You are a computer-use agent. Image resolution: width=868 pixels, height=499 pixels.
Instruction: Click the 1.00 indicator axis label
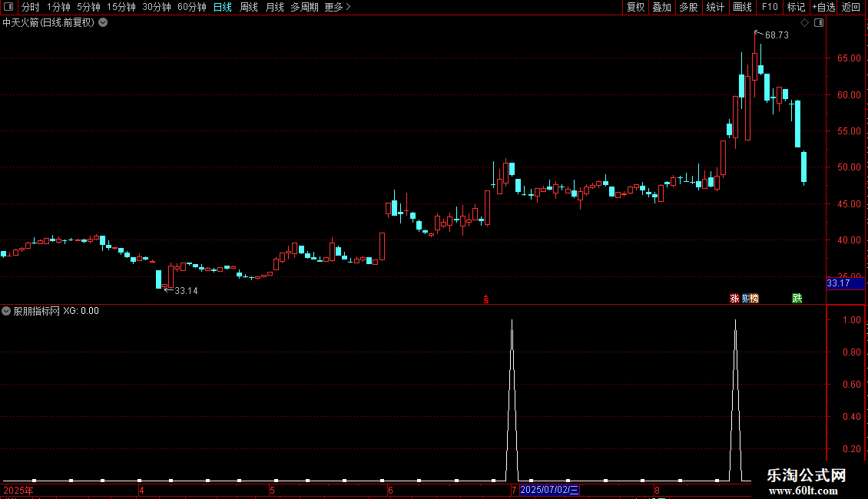click(851, 320)
